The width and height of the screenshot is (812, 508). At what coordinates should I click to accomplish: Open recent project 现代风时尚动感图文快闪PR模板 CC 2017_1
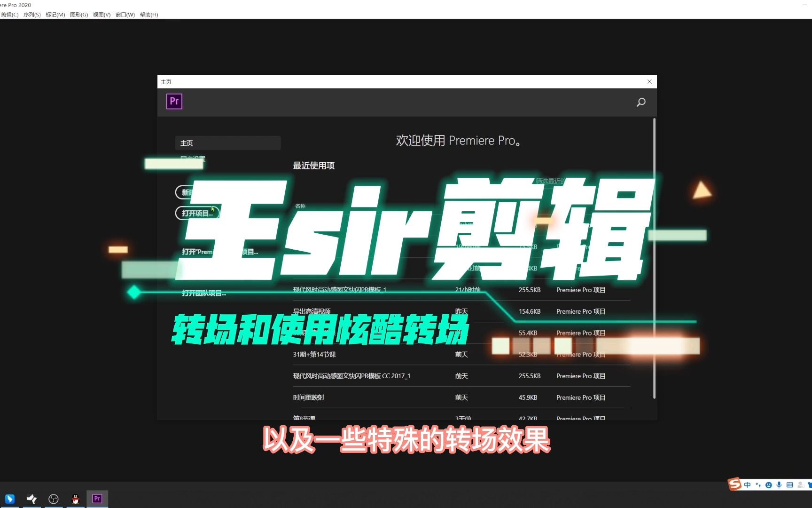351,376
